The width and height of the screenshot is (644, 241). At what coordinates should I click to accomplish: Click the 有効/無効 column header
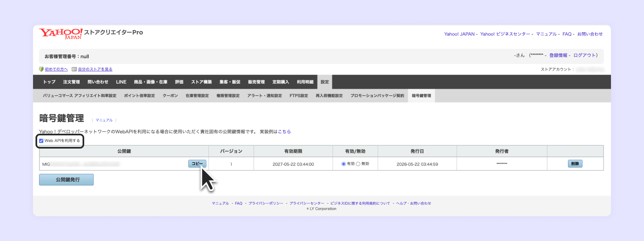pos(355,151)
